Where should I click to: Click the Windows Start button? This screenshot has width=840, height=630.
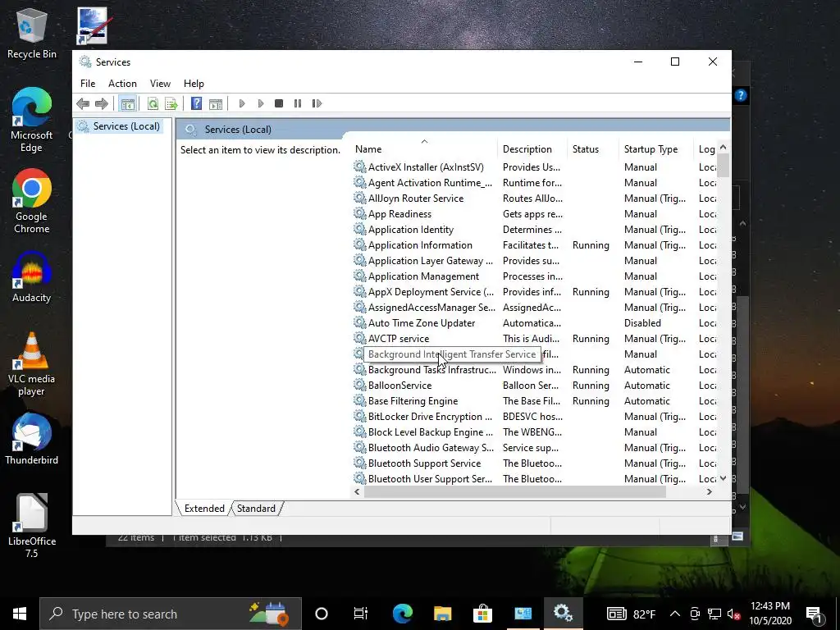[x=20, y=614]
